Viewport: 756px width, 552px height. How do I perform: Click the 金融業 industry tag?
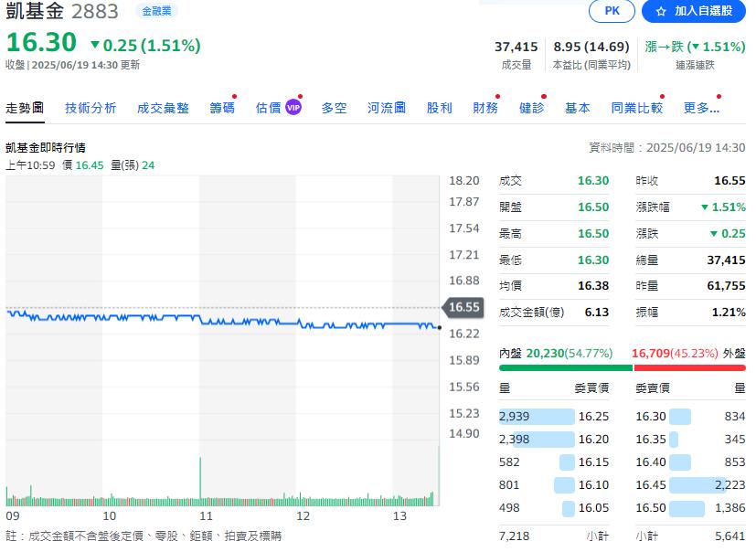156,11
